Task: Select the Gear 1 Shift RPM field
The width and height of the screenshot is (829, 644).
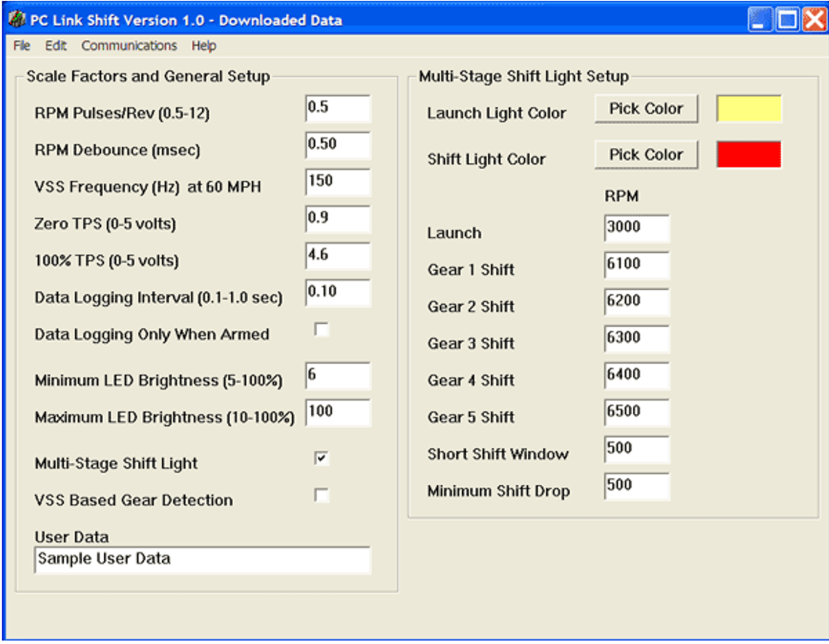Action: (x=636, y=265)
